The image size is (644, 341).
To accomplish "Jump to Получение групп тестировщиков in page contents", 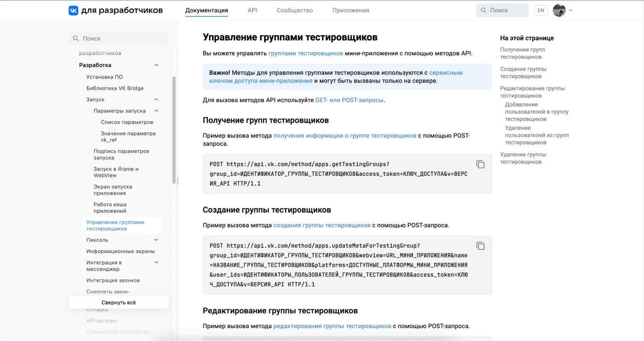I will point(523,53).
